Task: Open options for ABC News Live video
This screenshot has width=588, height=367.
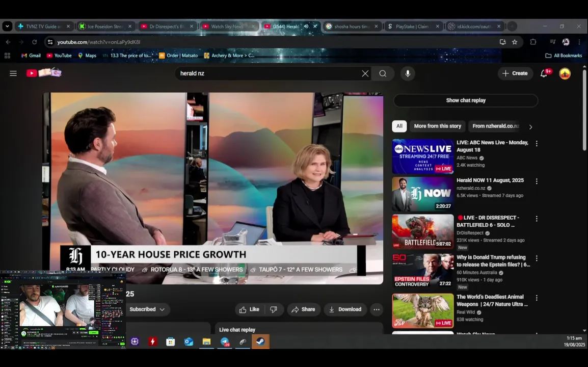Action: [x=537, y=143]
